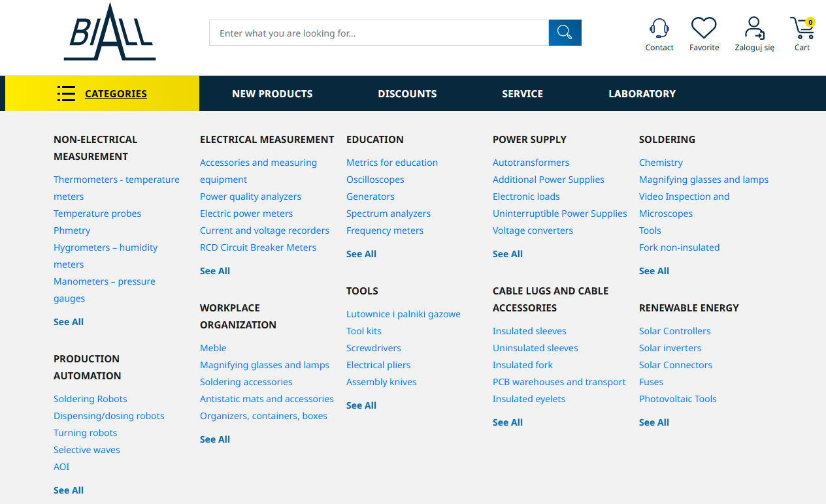Click See All under Production Automation

[x=69, y=490]
